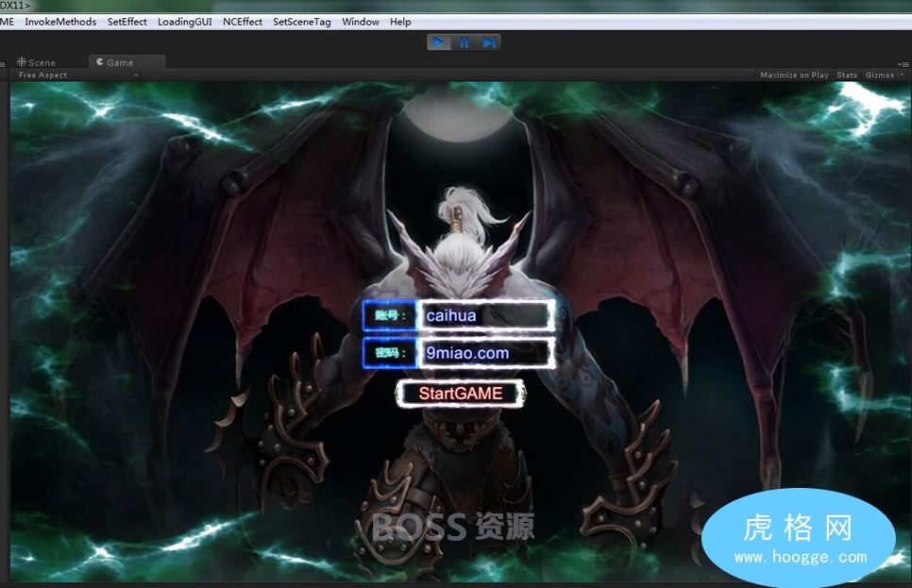Open the Window menu
912x588 pixels.
pyautogui.click(x=360, y=22)
